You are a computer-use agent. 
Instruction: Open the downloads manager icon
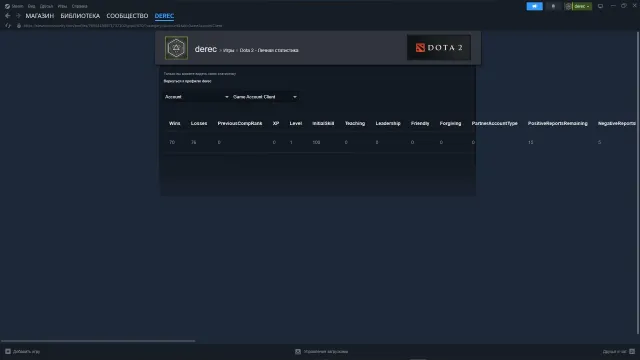click(x=298, y=351)
